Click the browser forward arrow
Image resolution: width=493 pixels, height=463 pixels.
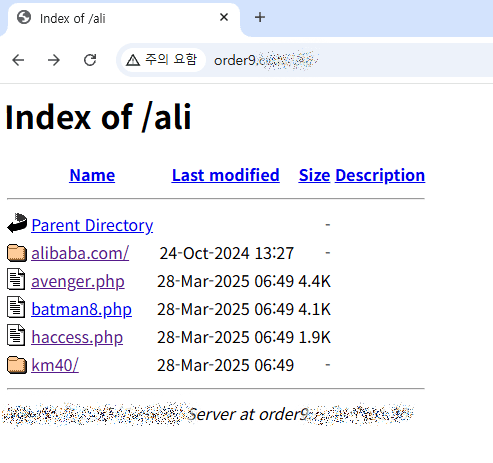[54, 60]
